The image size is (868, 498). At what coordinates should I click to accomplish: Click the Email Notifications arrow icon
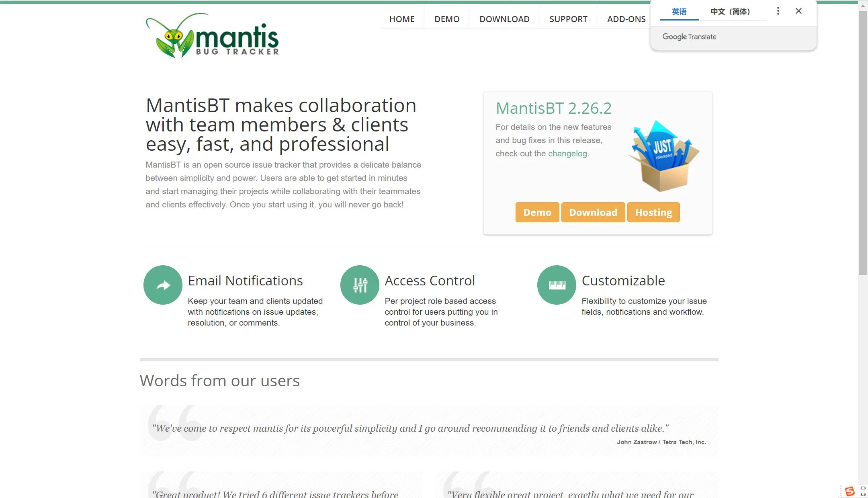click(x=163, y=285)
